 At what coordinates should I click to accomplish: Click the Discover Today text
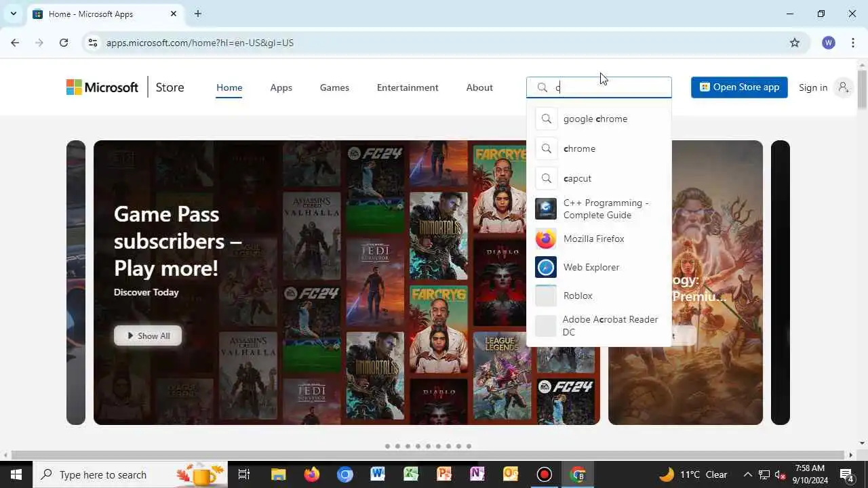click(x=146, y=292)
